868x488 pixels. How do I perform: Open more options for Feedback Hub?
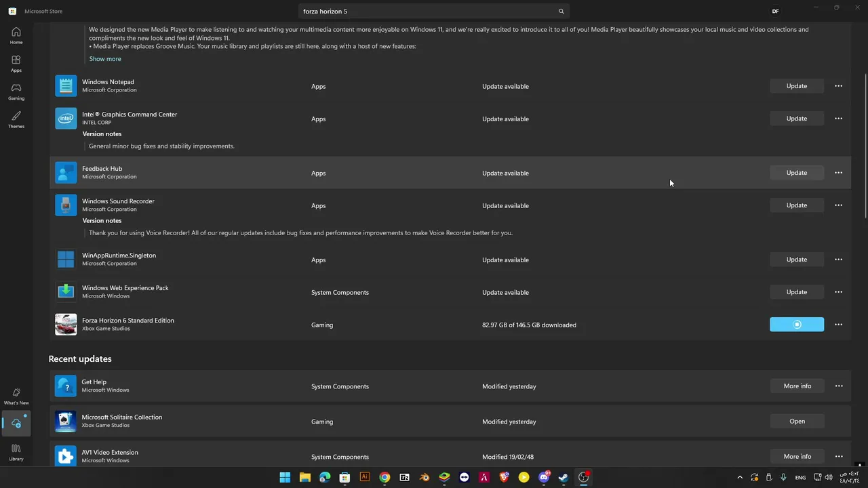(x=838, y=173)
